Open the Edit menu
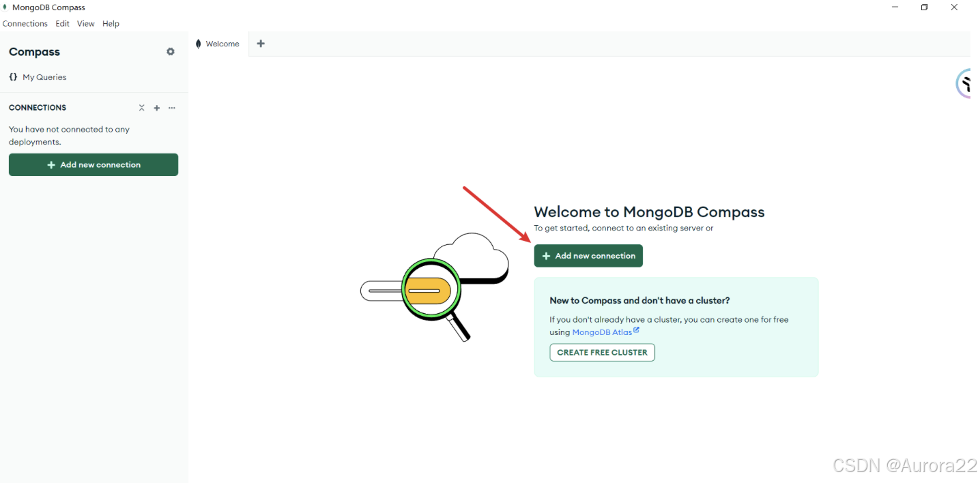 [x=63, y=23]
